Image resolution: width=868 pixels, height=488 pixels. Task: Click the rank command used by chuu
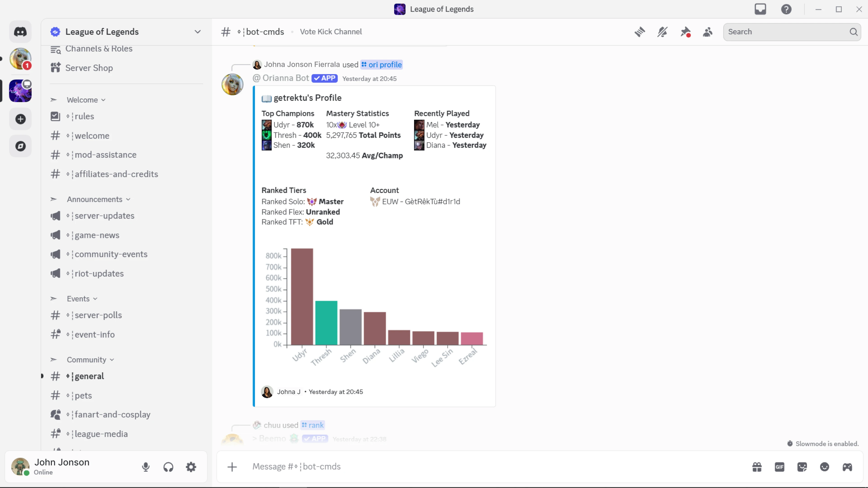click(313, 425)
